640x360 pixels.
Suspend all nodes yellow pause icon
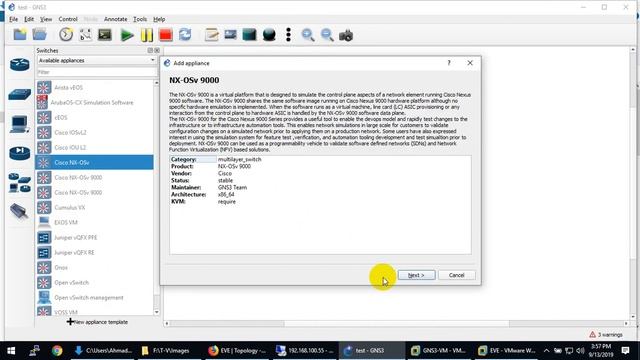click(x=147, y=35)
